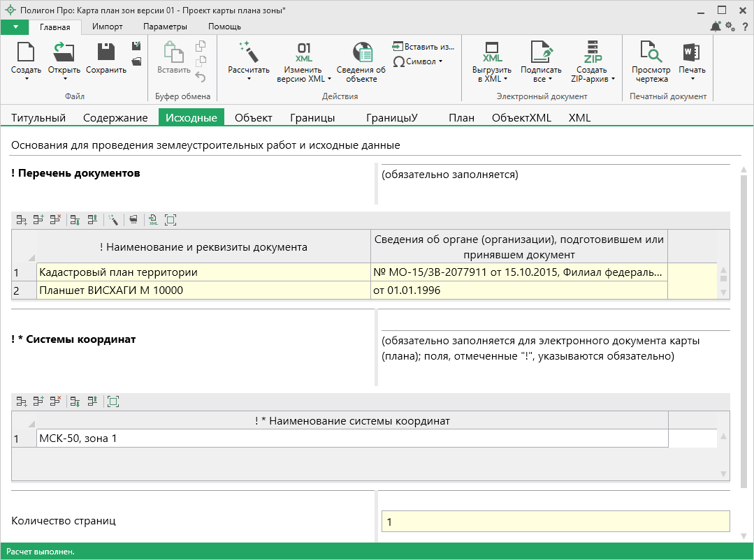Open the notifications bell icon
Image resolution: width=754 pixels, height=560 pixels.
[715, 27]
